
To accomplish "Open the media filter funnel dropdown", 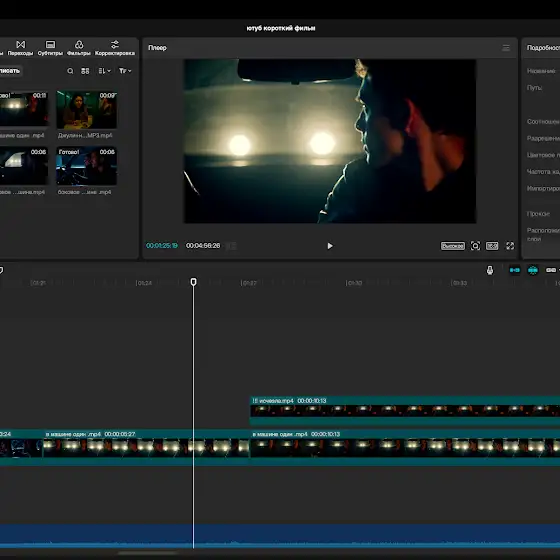I will pos(125,71).
